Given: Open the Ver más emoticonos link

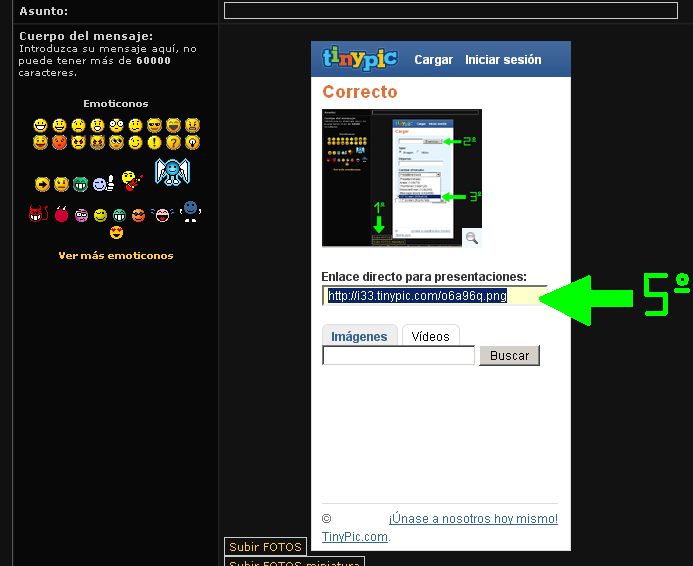Looking at the screenshot, I should click(x=116, y=256).
